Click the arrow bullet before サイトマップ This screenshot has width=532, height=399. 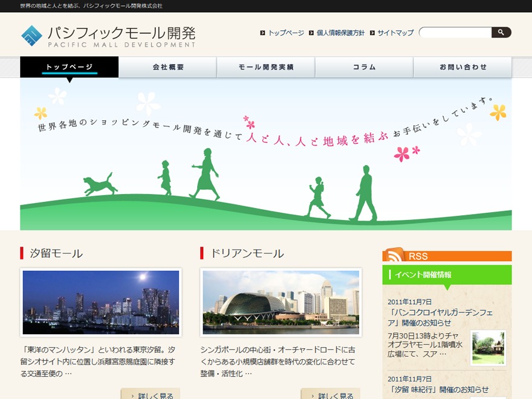pos(372,33)
